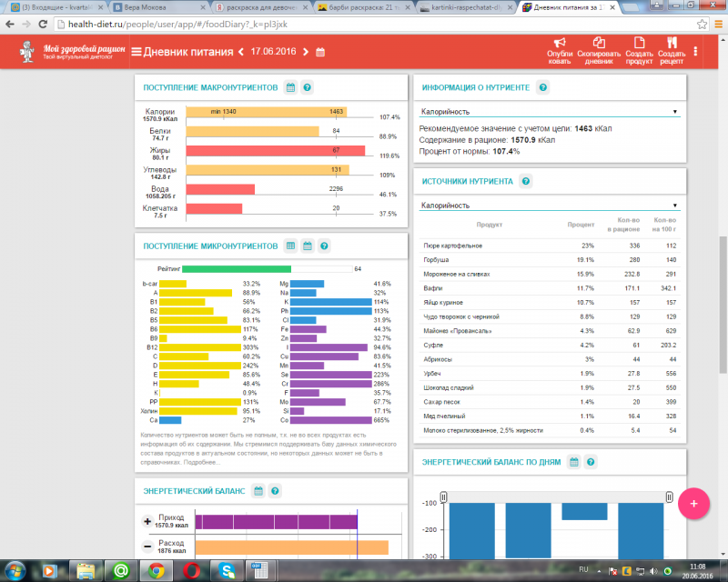728x582 pixels.
Task: Open help for Энергетический баланс по дням
Action: [591, 462]
